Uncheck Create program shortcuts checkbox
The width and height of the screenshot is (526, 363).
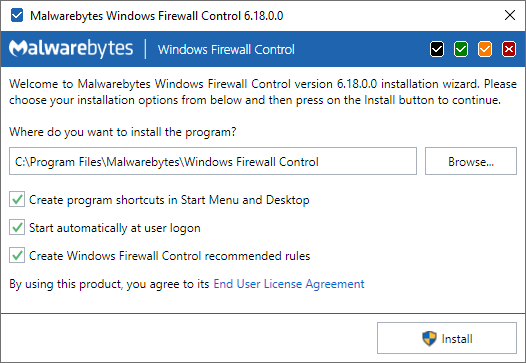click(x=17, y=200)
